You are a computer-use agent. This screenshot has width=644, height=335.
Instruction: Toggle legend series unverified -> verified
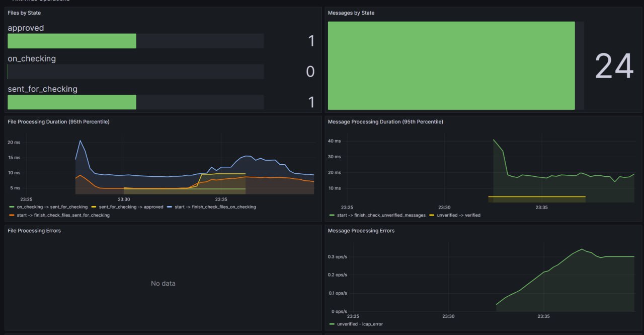[459, 215]
